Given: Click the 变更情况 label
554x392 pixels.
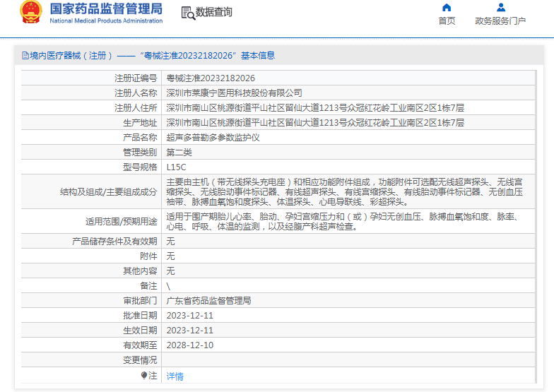Looking at the screenshot, I should click(140, 360).
